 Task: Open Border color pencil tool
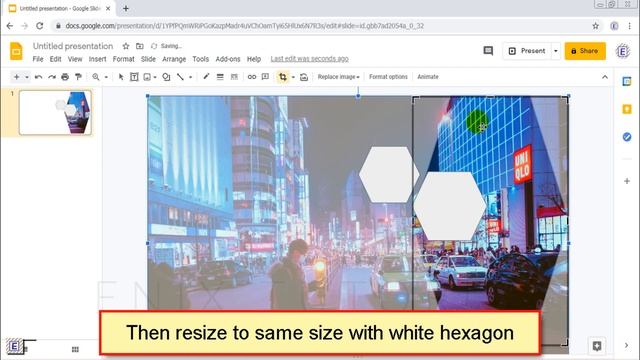click(x=206, y=76)
